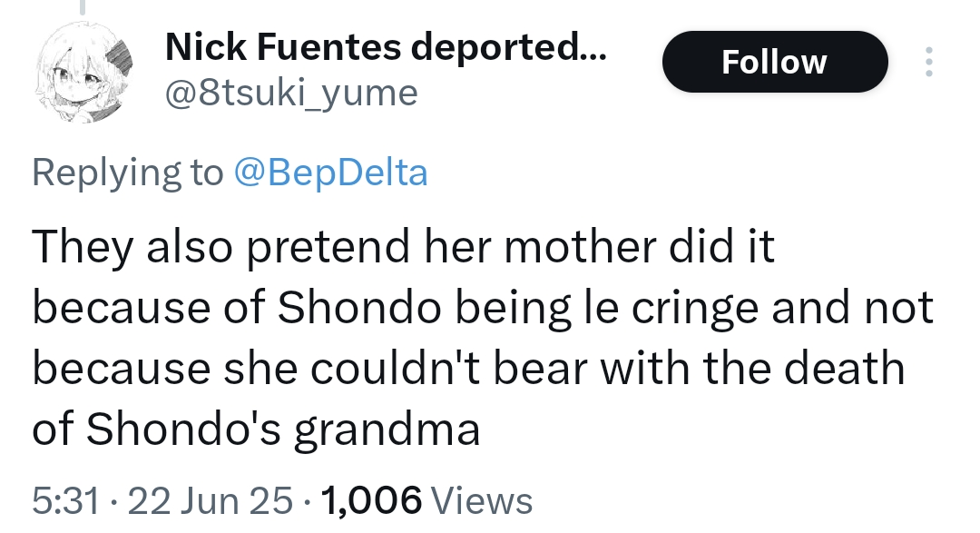Click the Replying to label
The image size is (980, 533).
click(x=127, y=173)
